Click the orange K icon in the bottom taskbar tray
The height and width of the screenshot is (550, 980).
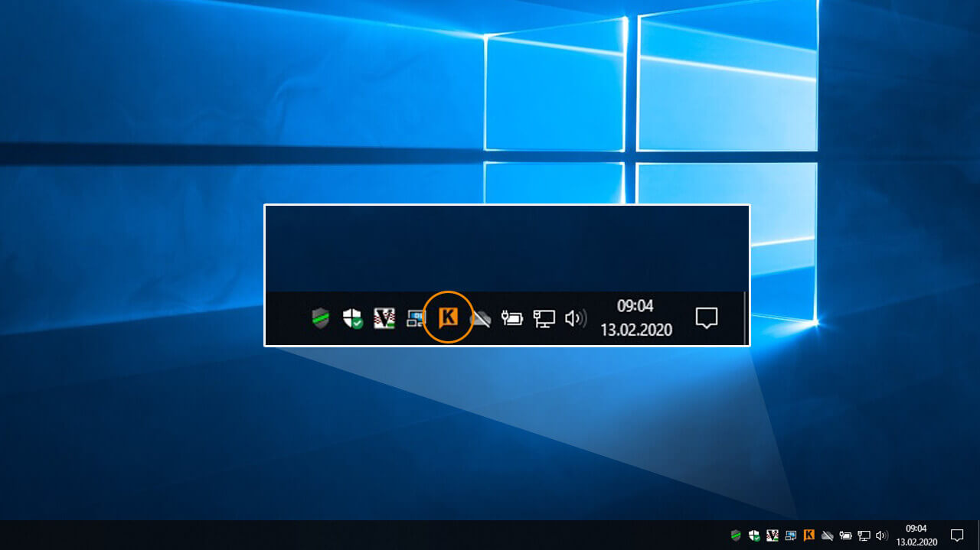pos(808,535)
